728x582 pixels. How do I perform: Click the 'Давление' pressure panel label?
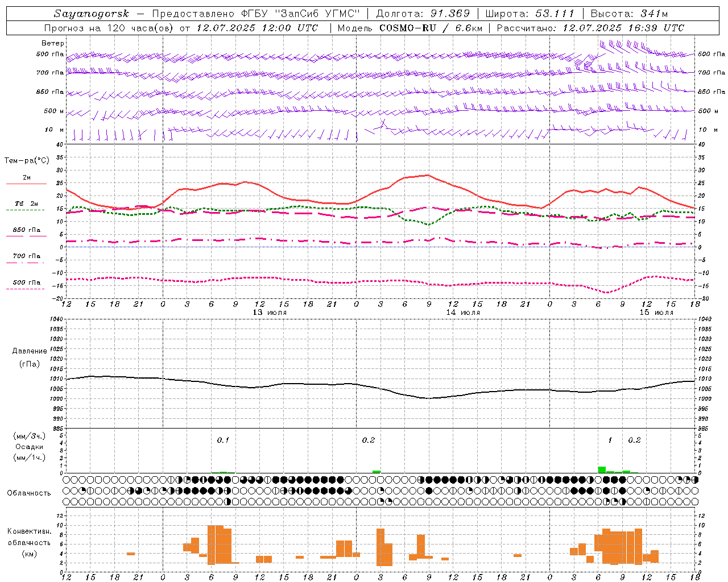[30, 351]
